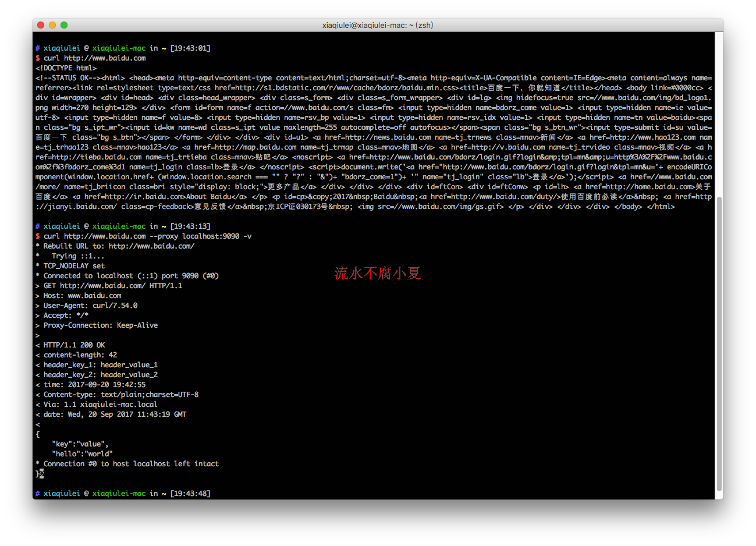This screenshot has height=546, width=756.
Task: Click the last prompt timestamp [19:43:48]
Action: [190, 494]
